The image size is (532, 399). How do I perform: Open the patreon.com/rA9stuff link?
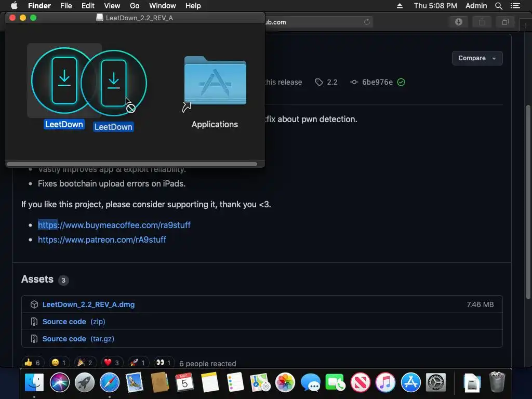(x=102, y=240)
